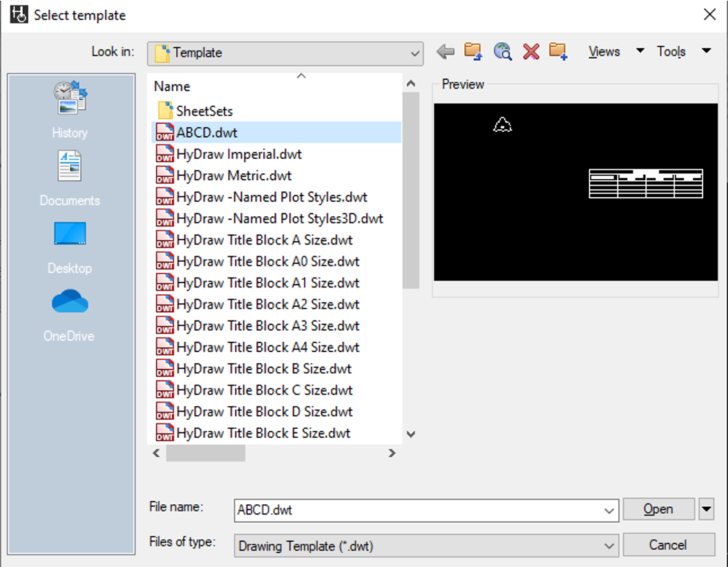Open the Views menu

[604, 52]
